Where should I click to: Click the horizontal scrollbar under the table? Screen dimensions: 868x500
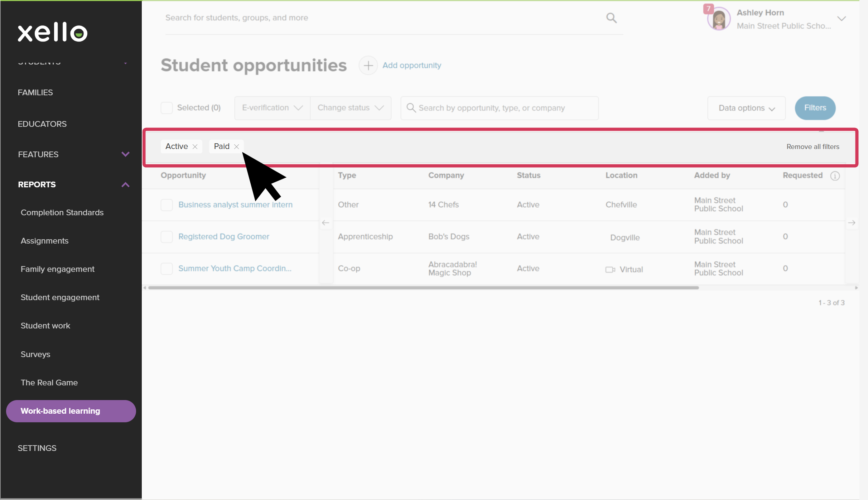pyautogui.click(x=423, y=288)
